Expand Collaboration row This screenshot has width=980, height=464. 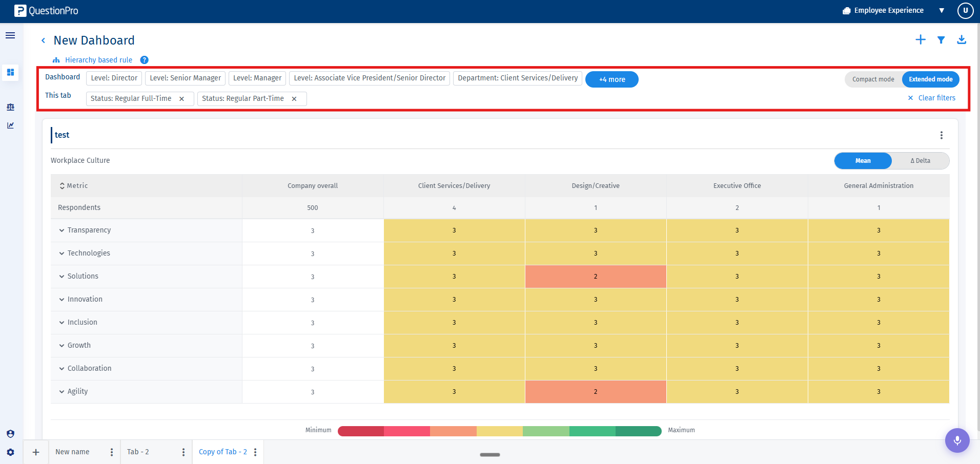click(62, 369)
